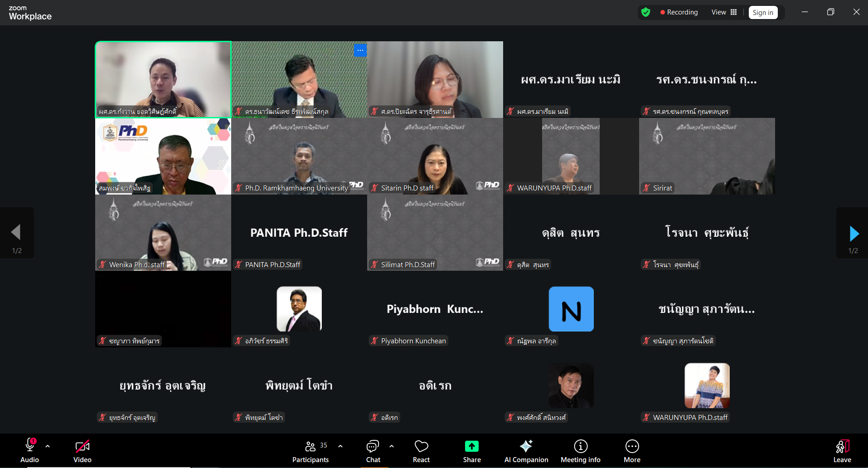Image resolution: width=868 pixels, height=468 pixels.
Task: Expand the Participants options caret
Action: [x=340, y=446]
